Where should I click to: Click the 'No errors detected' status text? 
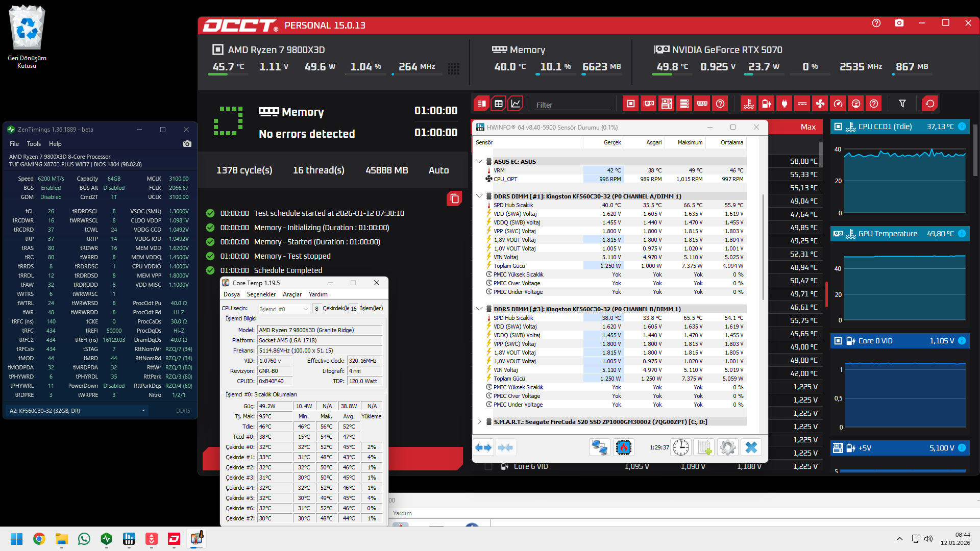click(x=307, y=134)
